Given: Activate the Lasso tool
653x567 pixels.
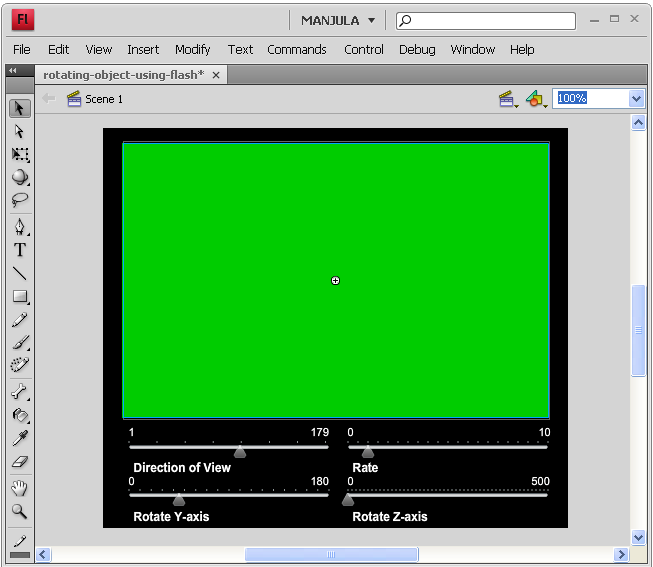Looking at the screenshot, I should point(19,200).
